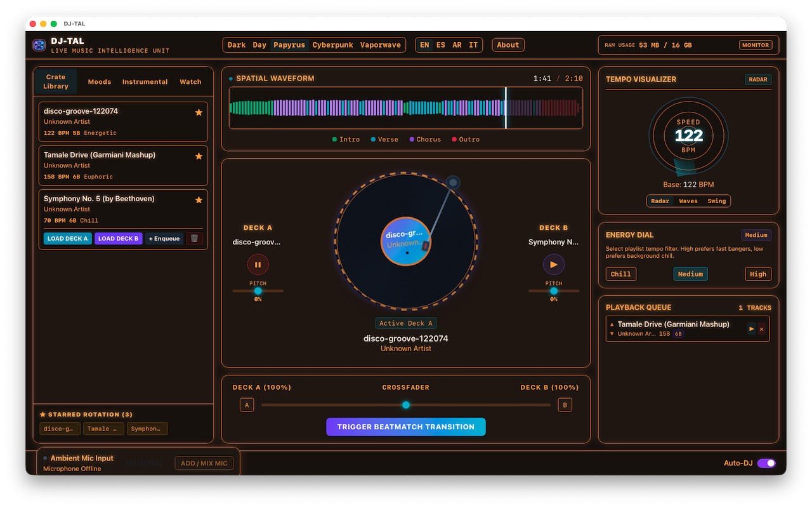Switch tempo visualizer to Waves mode
The image size is (812, 508).
pyautogui.click(x=688, y=201)
